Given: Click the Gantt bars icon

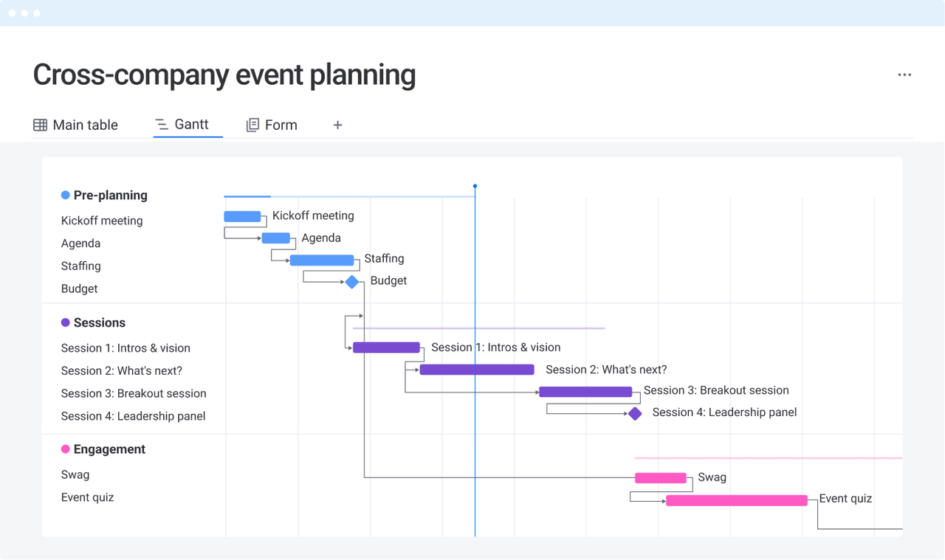Looking at the screenshot, I should click(x=162, y=125).
